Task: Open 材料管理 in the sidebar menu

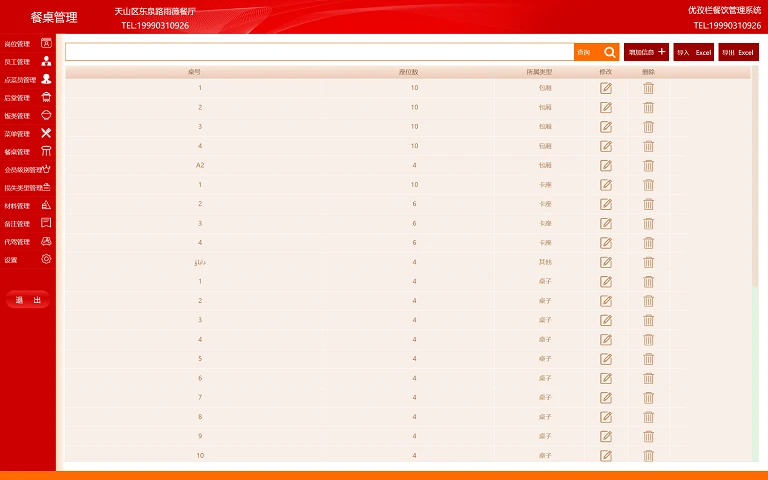Action: [x=27, y=206]
